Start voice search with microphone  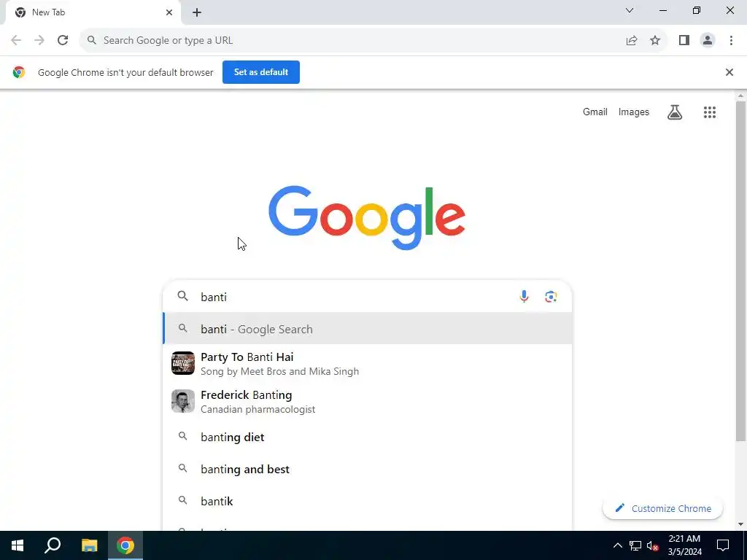point(524,297)
